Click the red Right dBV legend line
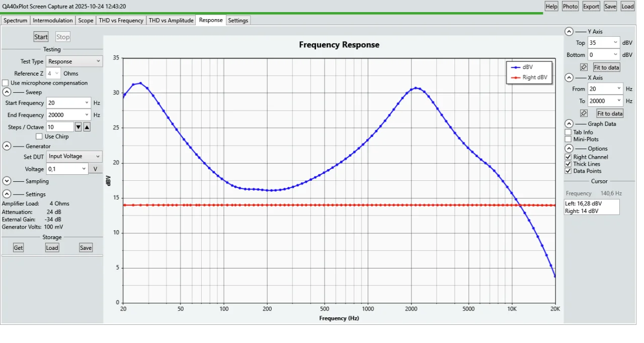Image resolution: width=644 pixels, height=343 pixels. pos(515,78)
